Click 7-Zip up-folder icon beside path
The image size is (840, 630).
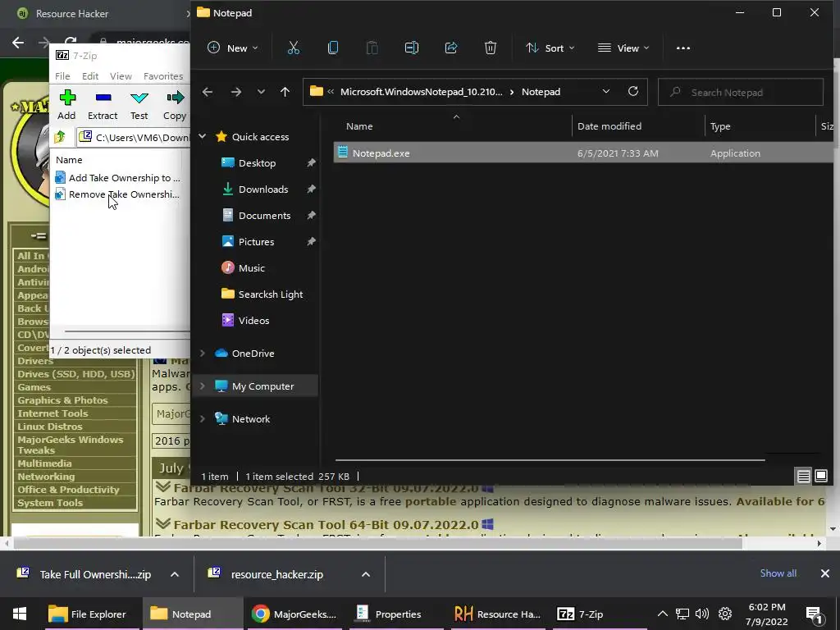tap(60, 137)
